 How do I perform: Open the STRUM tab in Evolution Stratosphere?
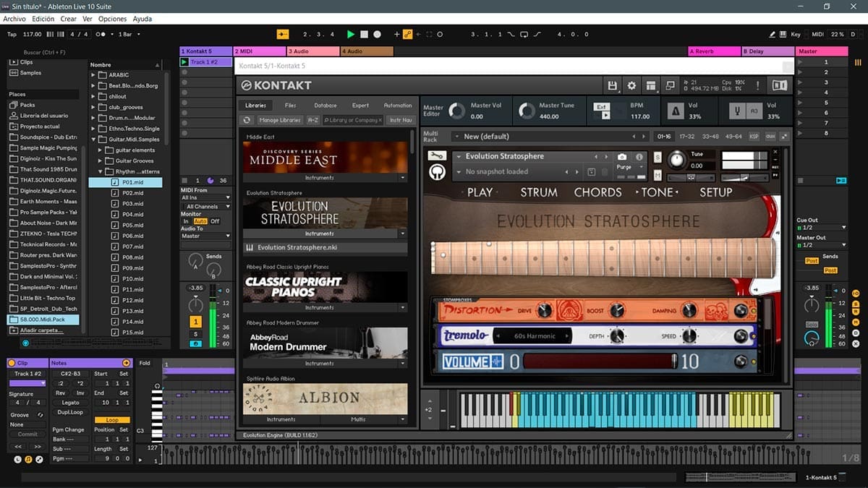pos(539,192)
